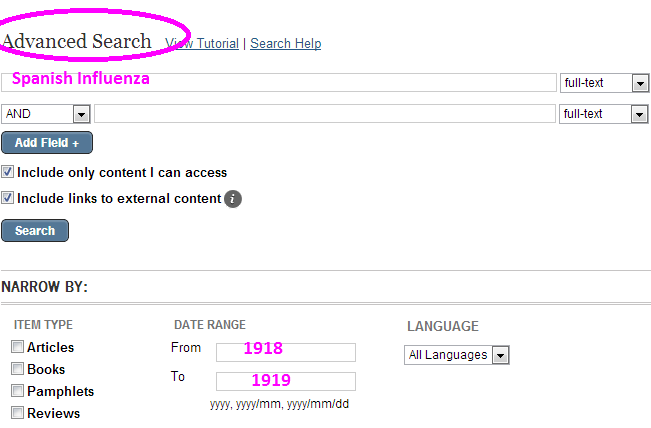The height and width of the screenshot is (428, 651).
Task: Open the Search Help link
Action: point(285,44)
